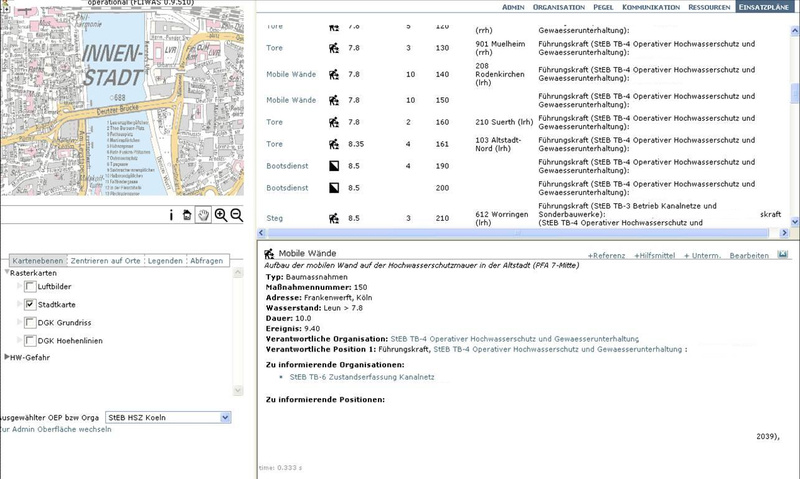Open the Admin menu

[x=513, y=7]
